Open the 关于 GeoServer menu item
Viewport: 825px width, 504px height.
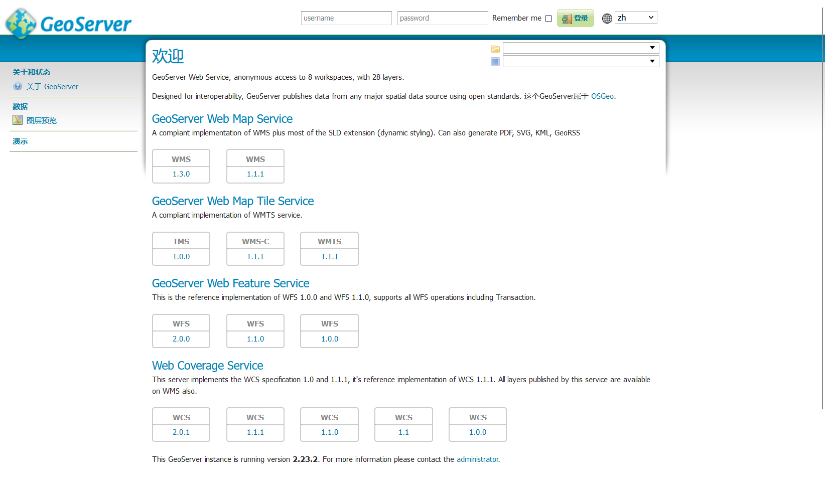[x=52, y=87]
